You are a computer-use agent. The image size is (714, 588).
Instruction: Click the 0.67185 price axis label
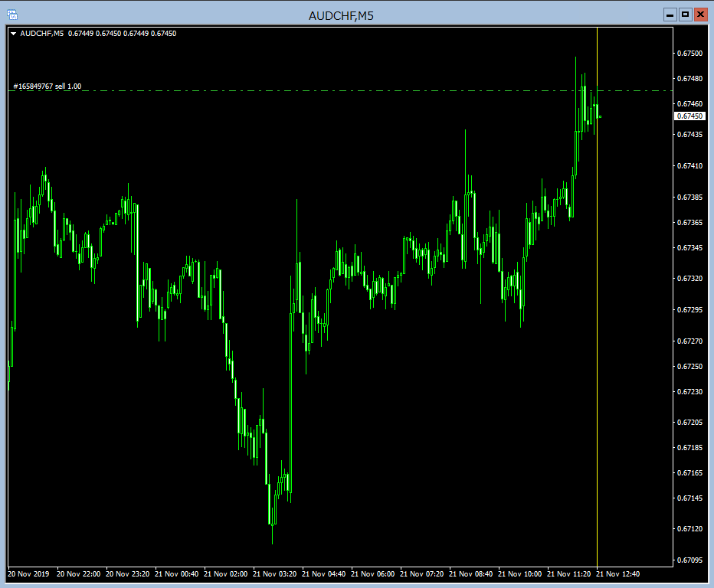click(x=689, y=448)
